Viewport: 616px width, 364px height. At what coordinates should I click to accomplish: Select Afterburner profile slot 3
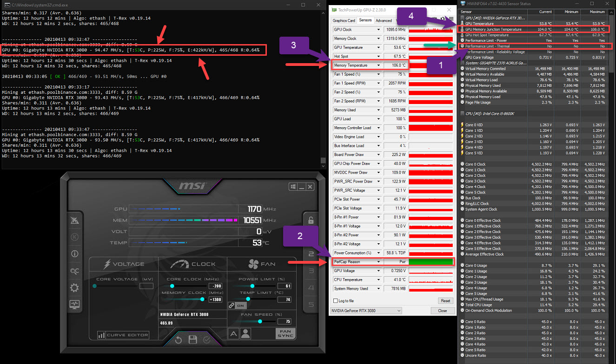(311, 271)
